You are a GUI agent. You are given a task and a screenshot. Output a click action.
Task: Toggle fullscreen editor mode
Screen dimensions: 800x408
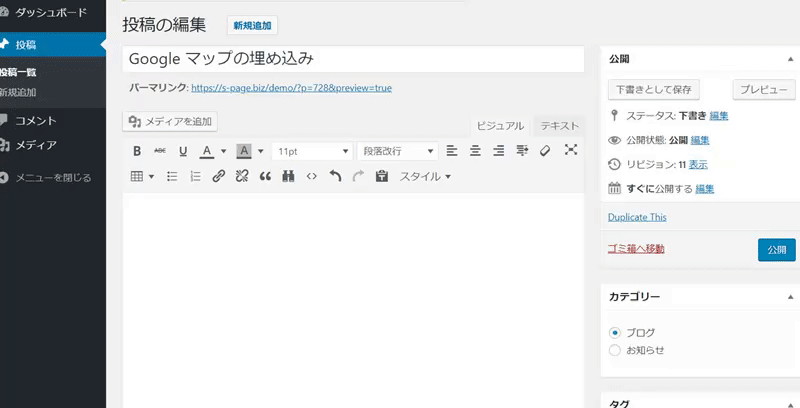pos(571,149)
